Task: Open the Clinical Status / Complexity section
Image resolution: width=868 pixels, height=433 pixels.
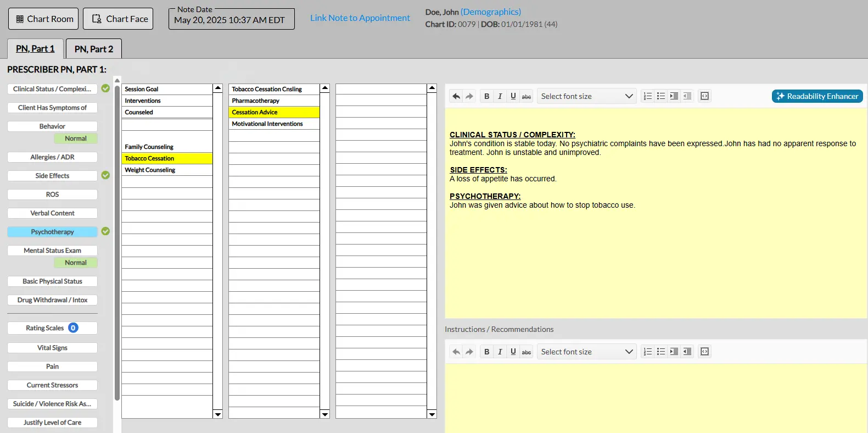Action: coord(52,89)
